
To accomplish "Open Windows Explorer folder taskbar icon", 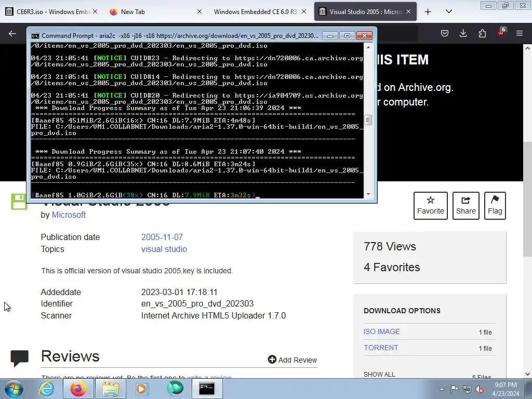I will 110,389.
